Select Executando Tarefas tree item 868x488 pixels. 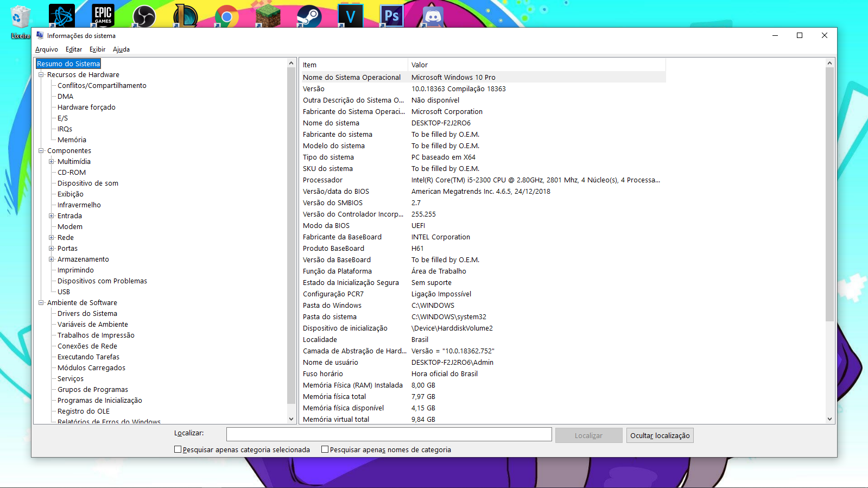point(88,357)
